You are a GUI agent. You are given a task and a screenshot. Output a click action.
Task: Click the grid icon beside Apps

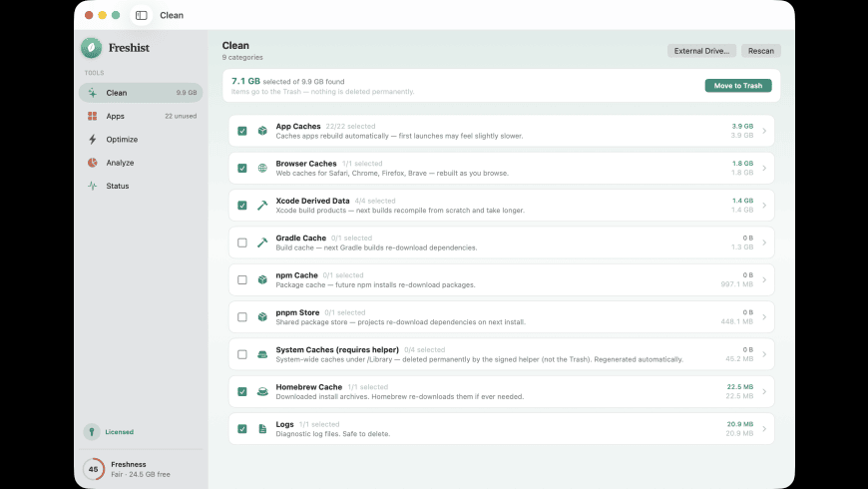93,116
